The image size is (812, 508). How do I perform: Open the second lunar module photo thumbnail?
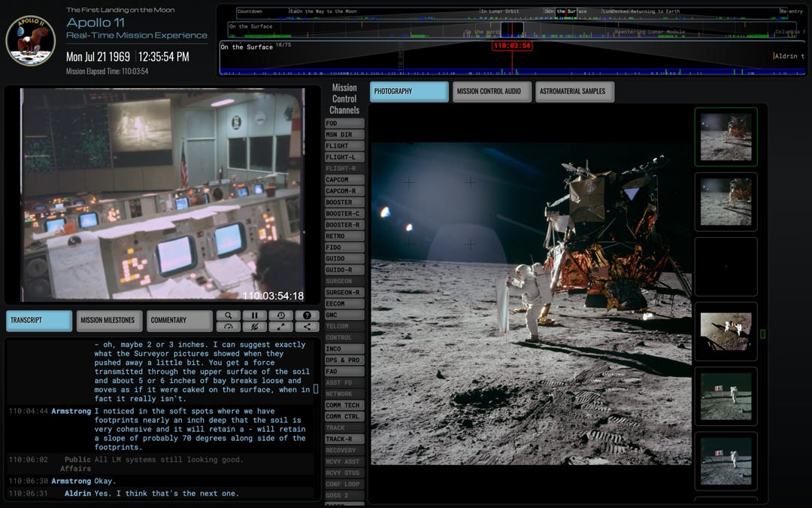tap(726, 202)
